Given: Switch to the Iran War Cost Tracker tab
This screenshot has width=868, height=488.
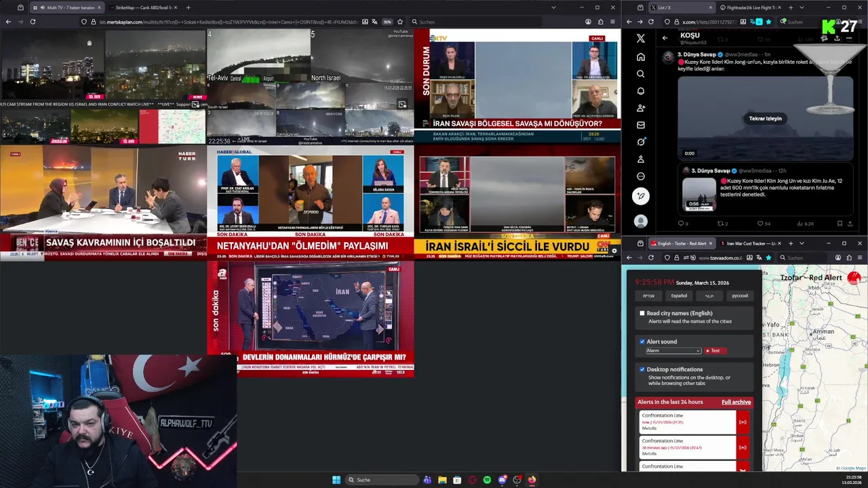Looking at the screenshot, I should coord(751,243).
